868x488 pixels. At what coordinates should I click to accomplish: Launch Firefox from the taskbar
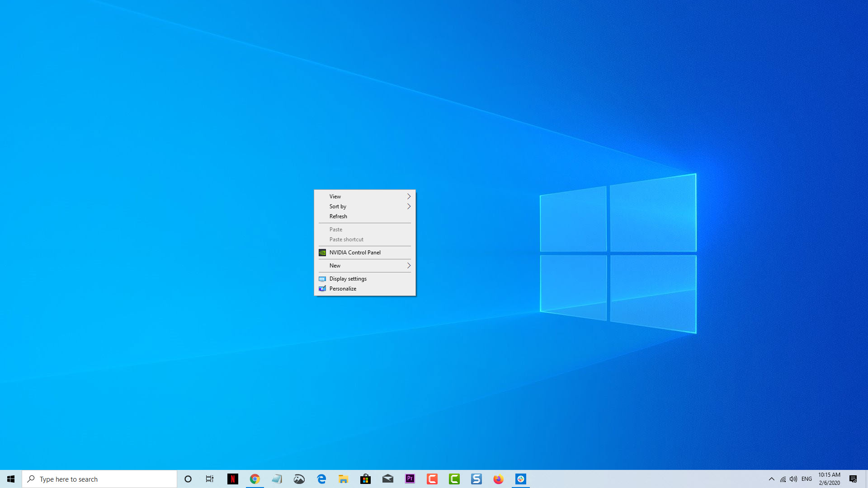coord(498,479)
